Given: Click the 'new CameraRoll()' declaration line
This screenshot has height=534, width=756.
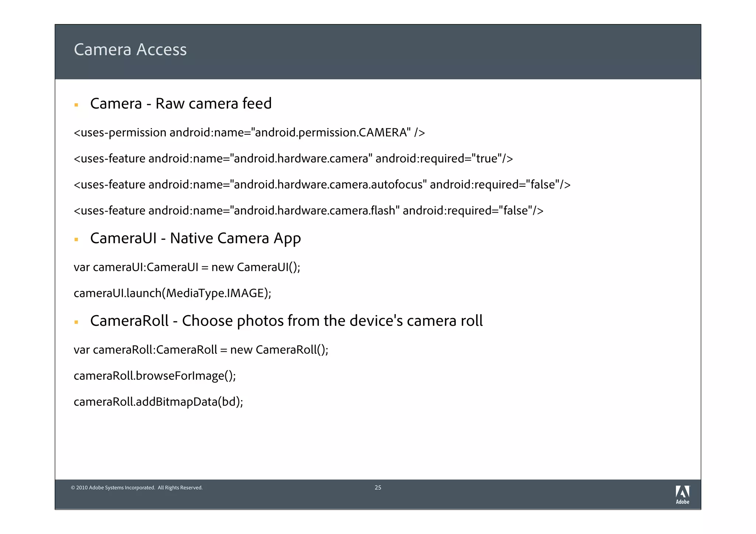Looking at the screenshot, I should pyautogui.click(x=201, y=350).
